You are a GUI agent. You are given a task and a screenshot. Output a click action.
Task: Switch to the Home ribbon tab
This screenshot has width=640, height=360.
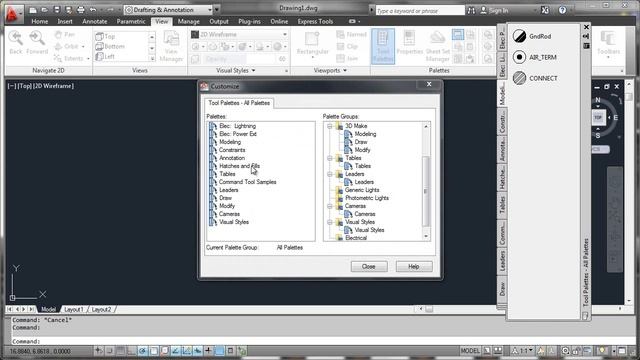point(40,21)
